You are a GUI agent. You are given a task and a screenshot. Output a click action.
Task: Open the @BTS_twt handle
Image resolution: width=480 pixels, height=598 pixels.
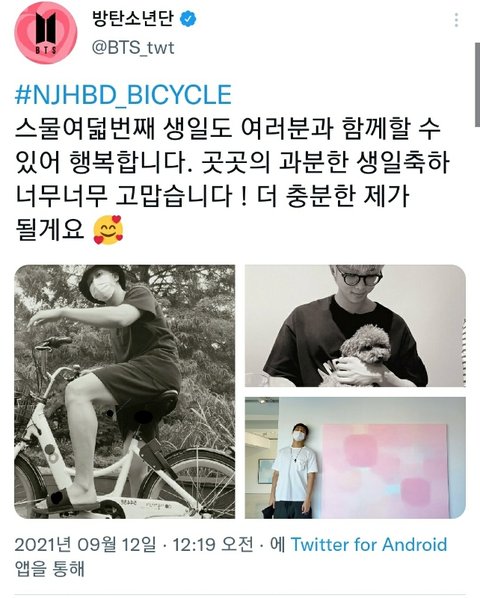pos(133,48)
